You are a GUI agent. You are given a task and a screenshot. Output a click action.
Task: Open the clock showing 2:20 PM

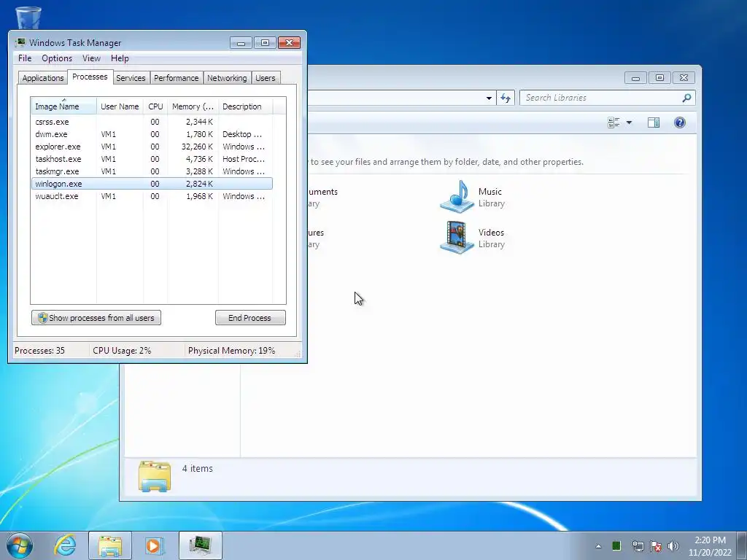[x=710, y=545]
